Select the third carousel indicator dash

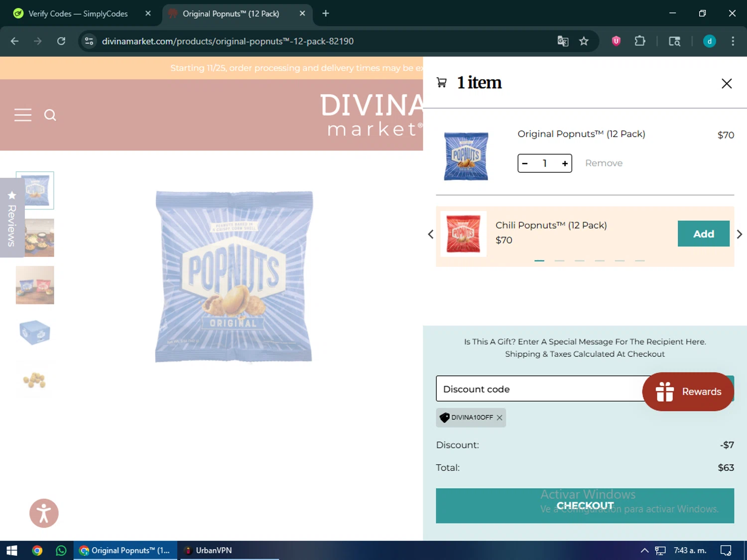(x=579, y=260)
